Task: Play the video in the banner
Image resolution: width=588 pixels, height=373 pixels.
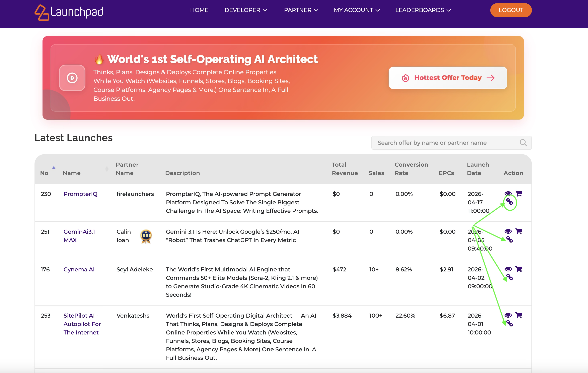Action: [x=72, y=78]
